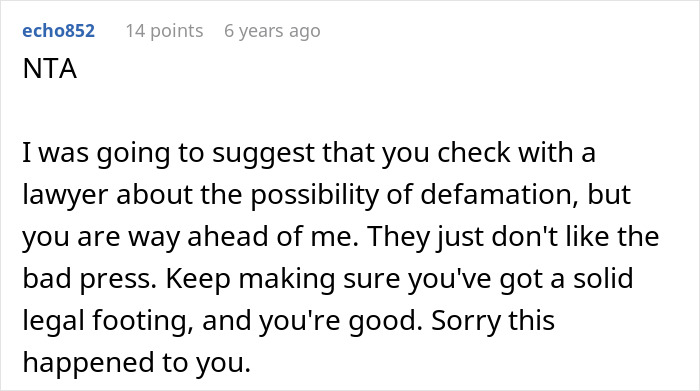Click the 14 points score label
This screenshot has height=391, width=700.
pyautogui.click(x=164, y=31)
